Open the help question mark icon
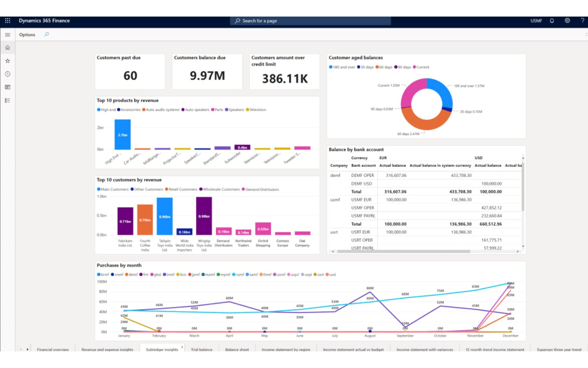The image size is (588, 368). click(582, 21)
